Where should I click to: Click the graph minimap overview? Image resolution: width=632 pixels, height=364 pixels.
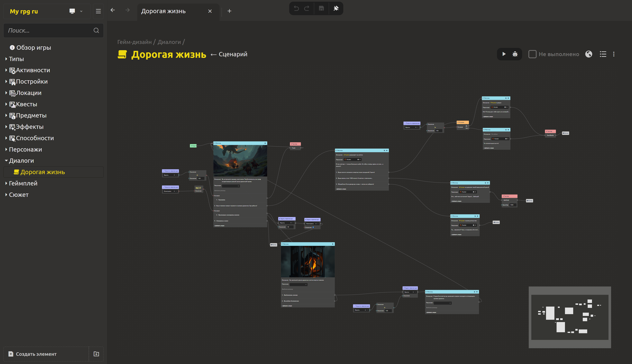tap(569, 317)
